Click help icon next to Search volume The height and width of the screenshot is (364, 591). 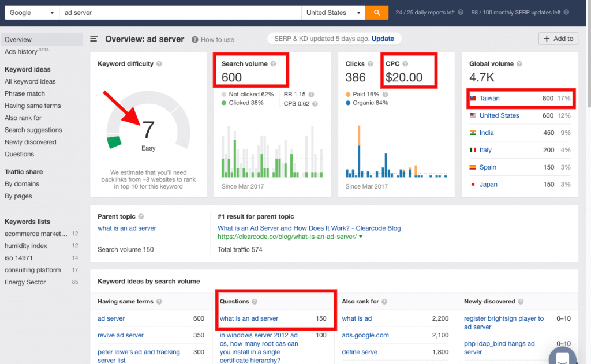273,64
